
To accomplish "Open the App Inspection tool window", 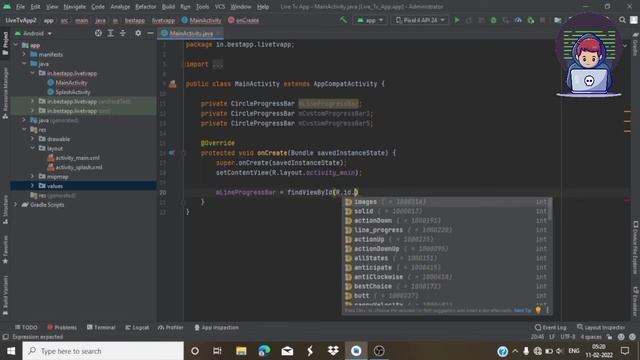I will [216, 327].
